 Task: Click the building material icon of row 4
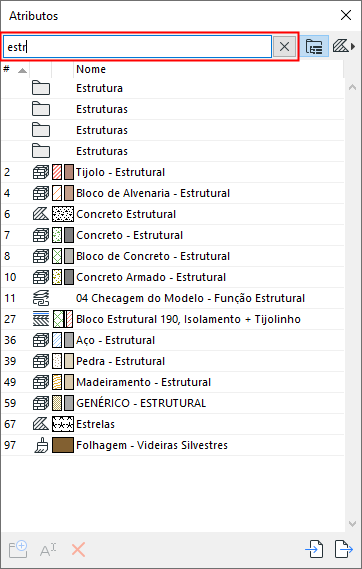click(41, 193)
